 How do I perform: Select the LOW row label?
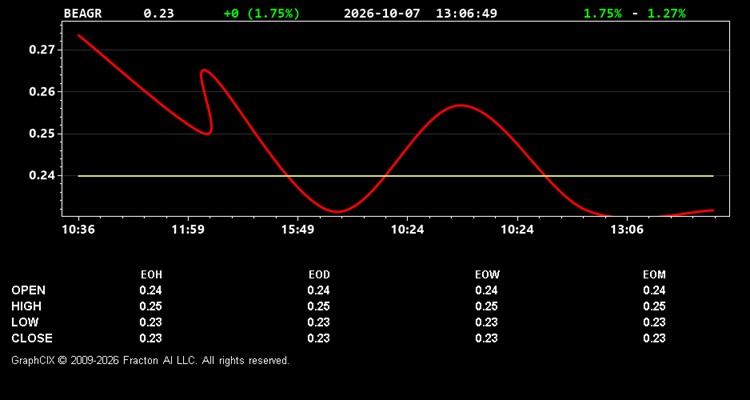25,322
